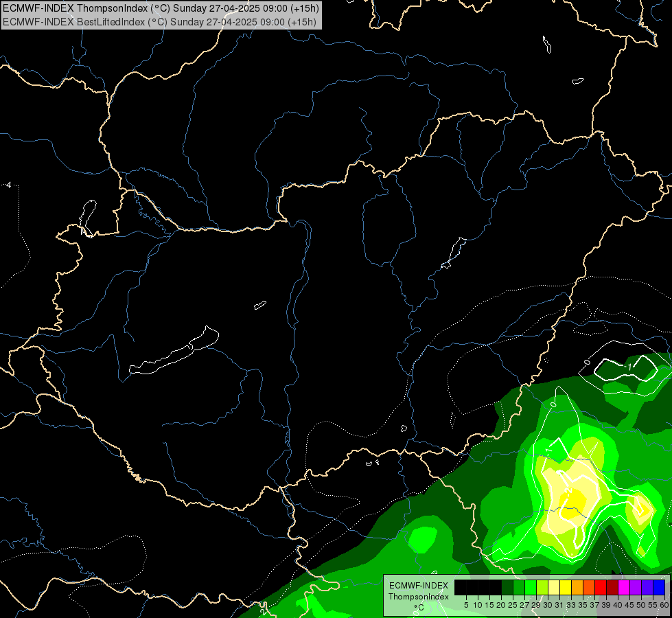Image resolution: width=672 pixels, height=618 pixels.
Task: Click legend tick value 40
Action: click(x=618, y=605)
